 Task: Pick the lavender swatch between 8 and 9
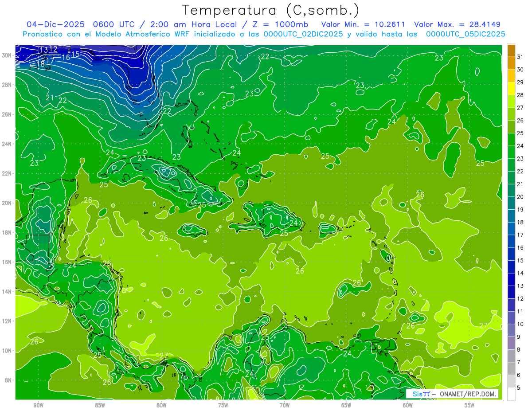click(x=511, y=343)
